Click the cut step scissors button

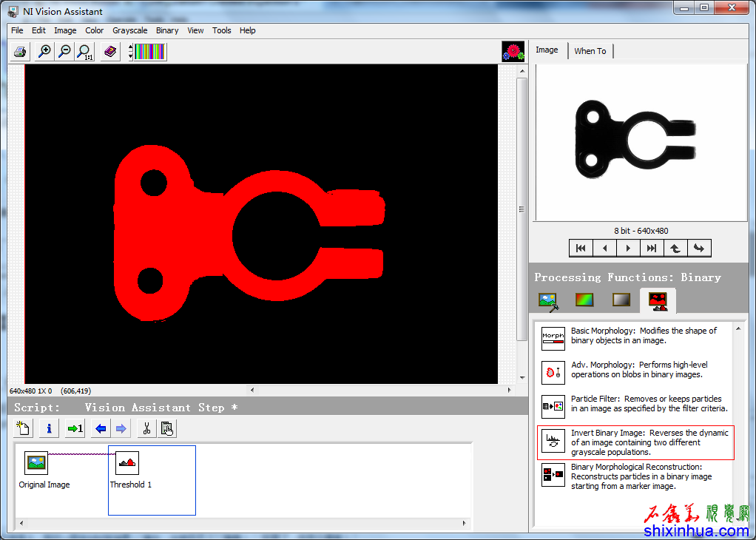[x=146, y=428]
